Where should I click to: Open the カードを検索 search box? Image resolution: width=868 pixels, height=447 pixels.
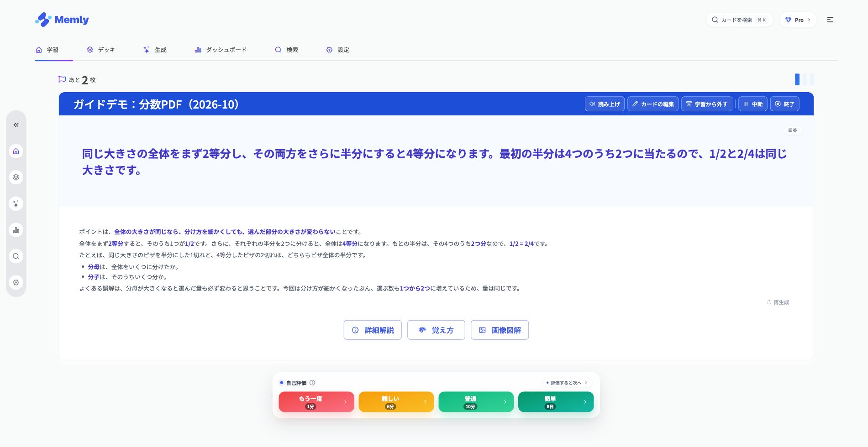[x=739, y=20]
